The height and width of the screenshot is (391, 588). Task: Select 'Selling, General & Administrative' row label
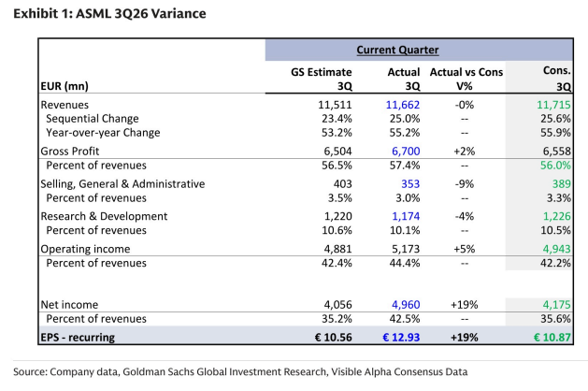click(122, 184)
